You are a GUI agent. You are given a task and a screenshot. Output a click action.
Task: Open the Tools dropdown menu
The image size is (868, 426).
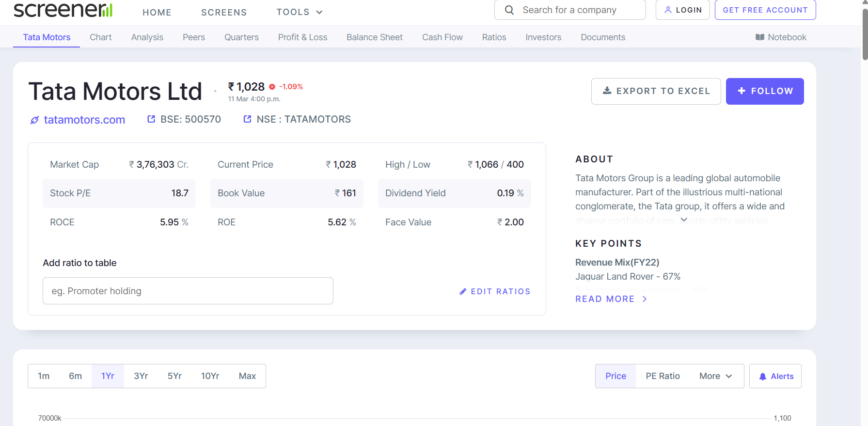[300, 12]
